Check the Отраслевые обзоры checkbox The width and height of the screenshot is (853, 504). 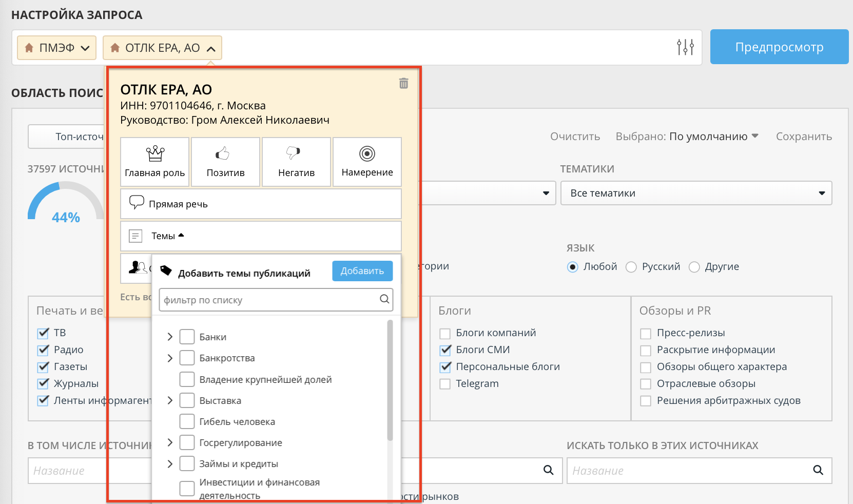click(x=646, y=384)
